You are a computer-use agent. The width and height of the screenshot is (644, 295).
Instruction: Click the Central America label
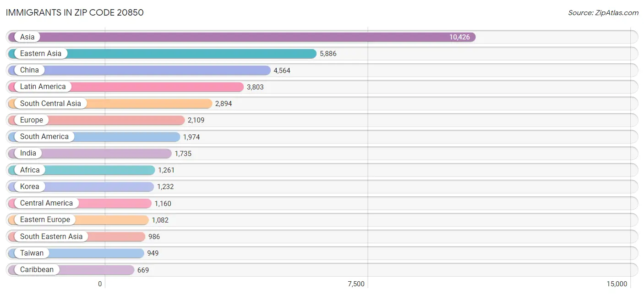coord(46,203)
